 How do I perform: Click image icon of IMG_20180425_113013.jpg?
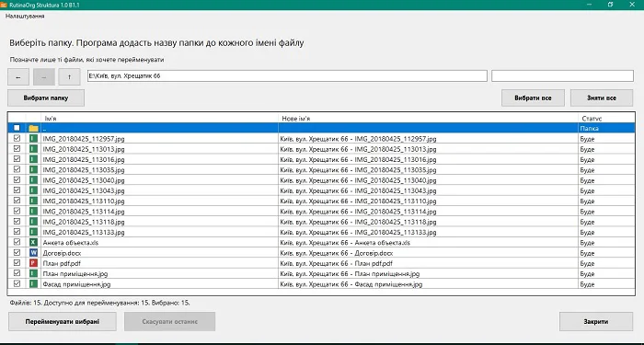click(x=34, y=149)
